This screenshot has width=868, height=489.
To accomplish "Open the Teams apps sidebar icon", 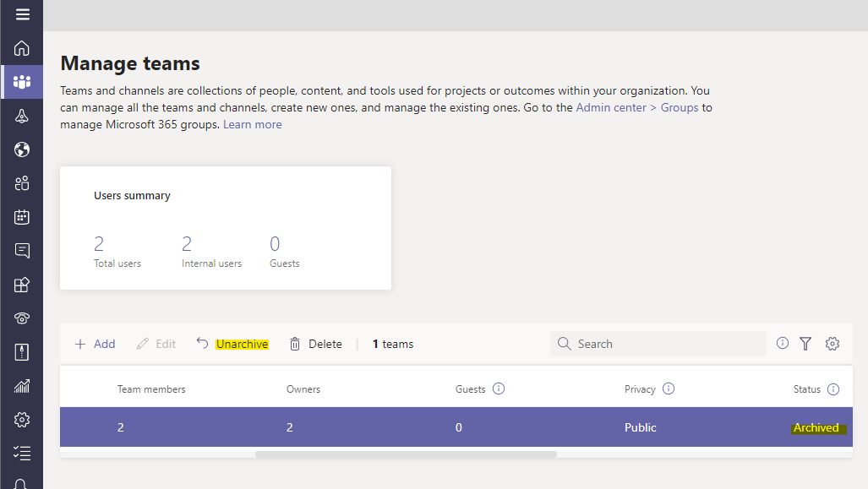I will point(22,285).
